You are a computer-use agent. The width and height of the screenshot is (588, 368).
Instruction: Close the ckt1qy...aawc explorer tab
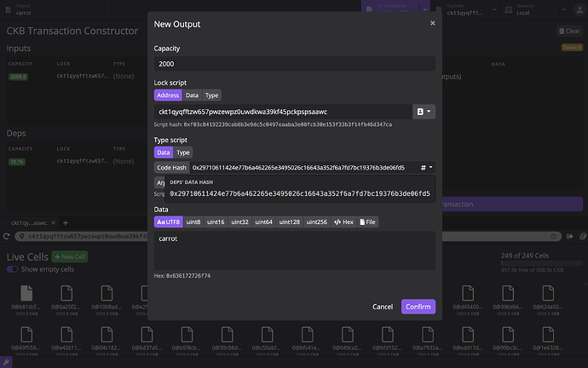point(53,222)
